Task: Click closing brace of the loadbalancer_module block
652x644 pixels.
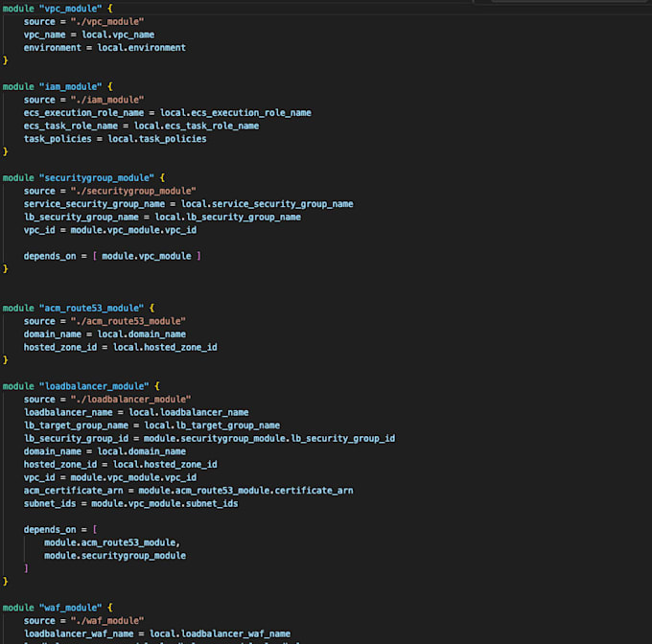Action: [x=6, y=582]
